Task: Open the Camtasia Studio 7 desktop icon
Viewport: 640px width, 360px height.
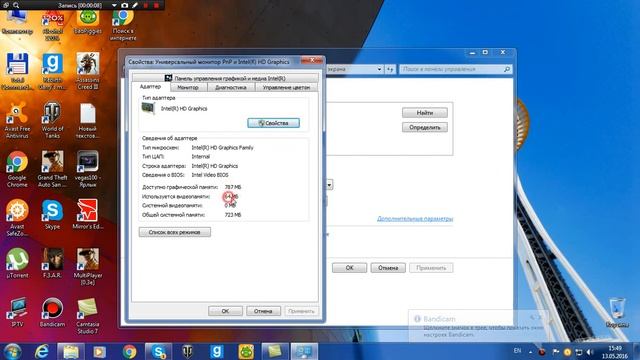Action: [x=87, y=316]
